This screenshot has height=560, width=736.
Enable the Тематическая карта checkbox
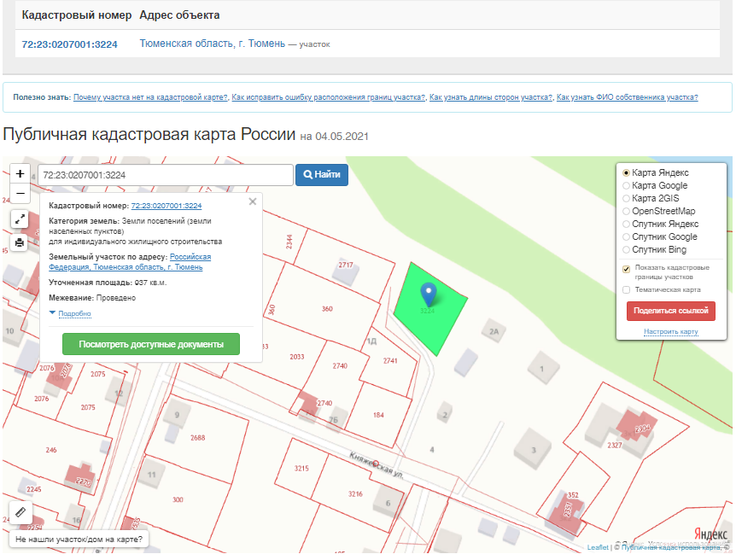click(x=626, y=290)
